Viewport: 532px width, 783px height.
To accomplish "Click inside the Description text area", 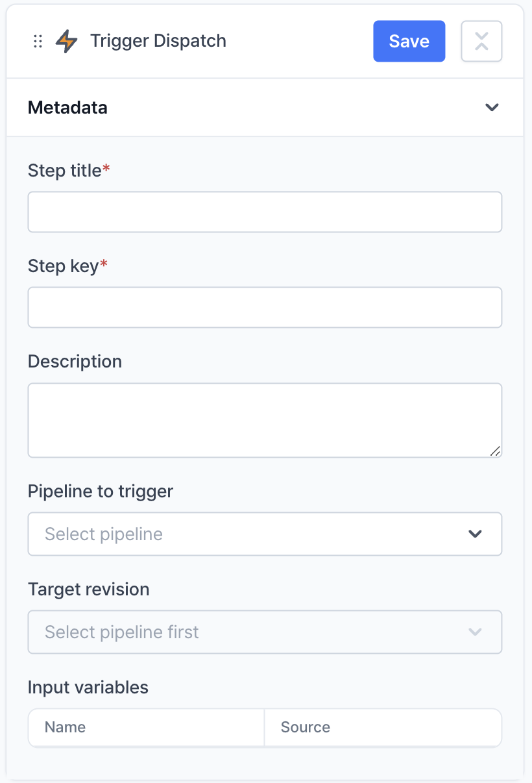I will click(x=265, y=420).
